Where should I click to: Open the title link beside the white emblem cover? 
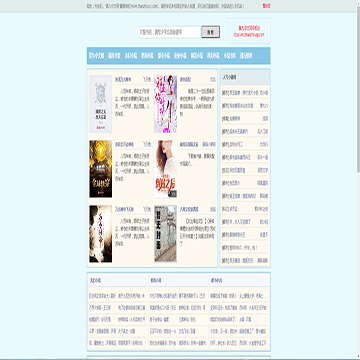pyautogui.click(x=123, y=80)
